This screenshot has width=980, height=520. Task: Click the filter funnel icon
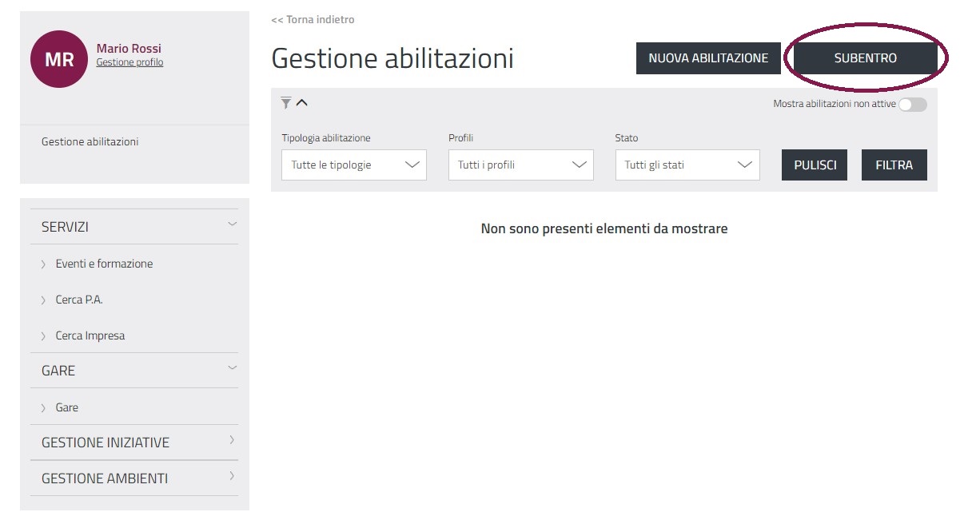(286, 103)
